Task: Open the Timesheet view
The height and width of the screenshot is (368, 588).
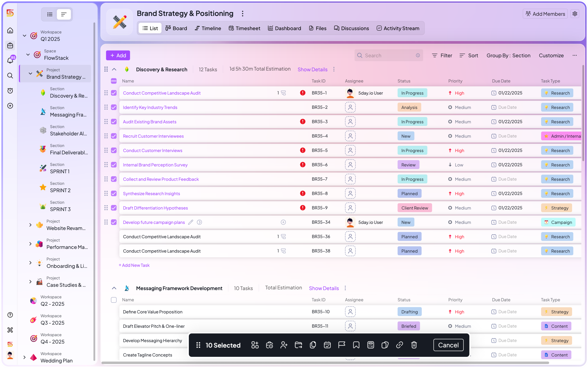Action: point(244,28)
